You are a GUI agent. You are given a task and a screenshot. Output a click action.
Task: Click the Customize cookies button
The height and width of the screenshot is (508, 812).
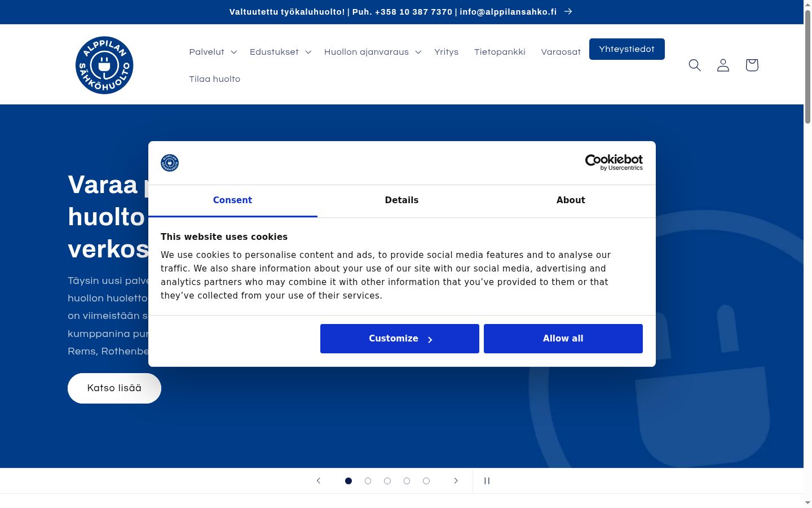pos(400,339)
